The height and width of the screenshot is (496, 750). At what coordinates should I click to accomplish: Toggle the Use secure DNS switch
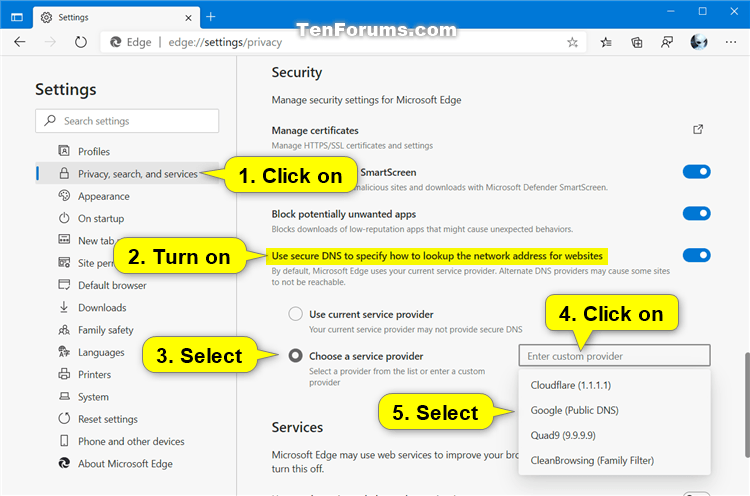pyautogui.click(x=696, y=255)
